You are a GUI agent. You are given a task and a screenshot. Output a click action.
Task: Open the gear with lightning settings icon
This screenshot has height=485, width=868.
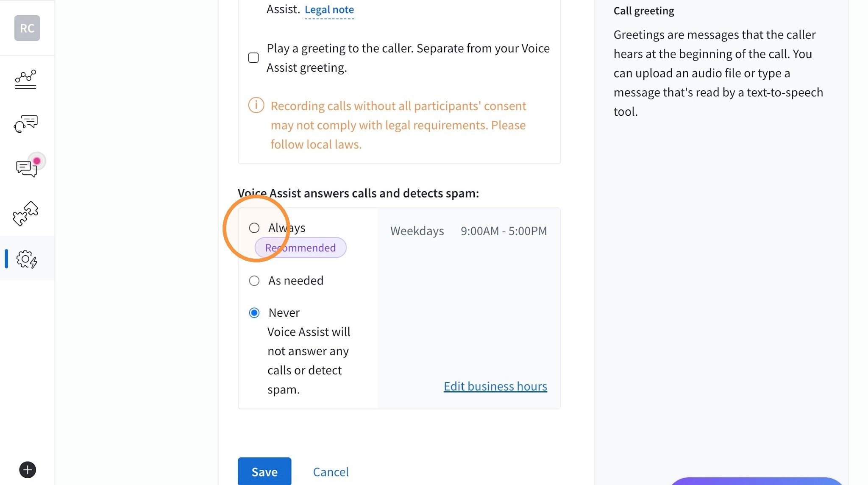tap(27, 259)
